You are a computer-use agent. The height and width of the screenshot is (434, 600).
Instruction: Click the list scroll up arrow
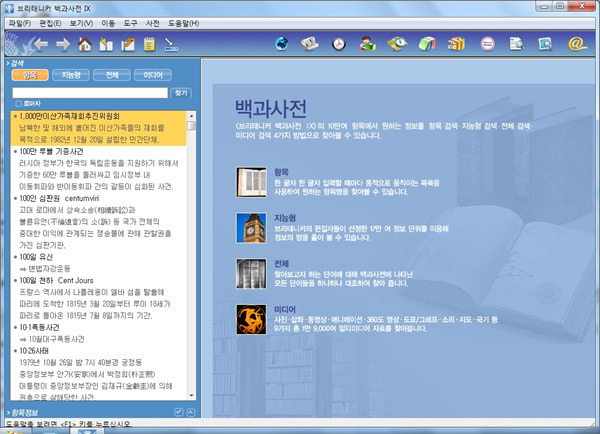(x=191, y=116)
